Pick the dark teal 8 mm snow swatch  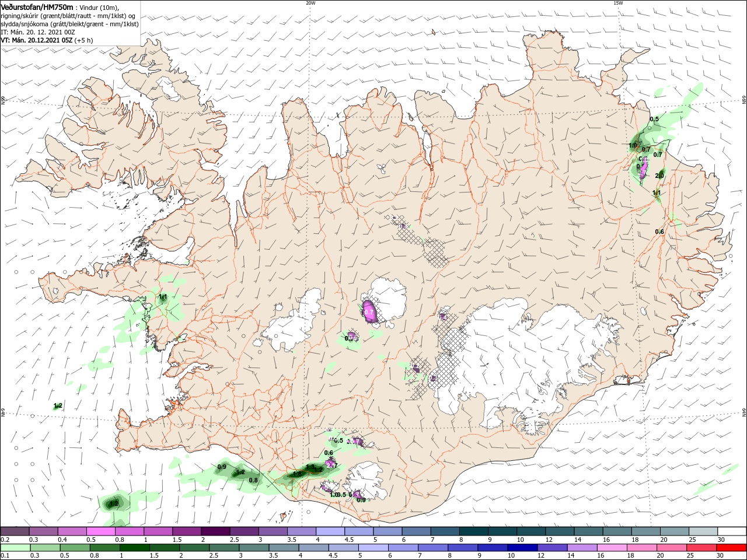coord(473,531)
